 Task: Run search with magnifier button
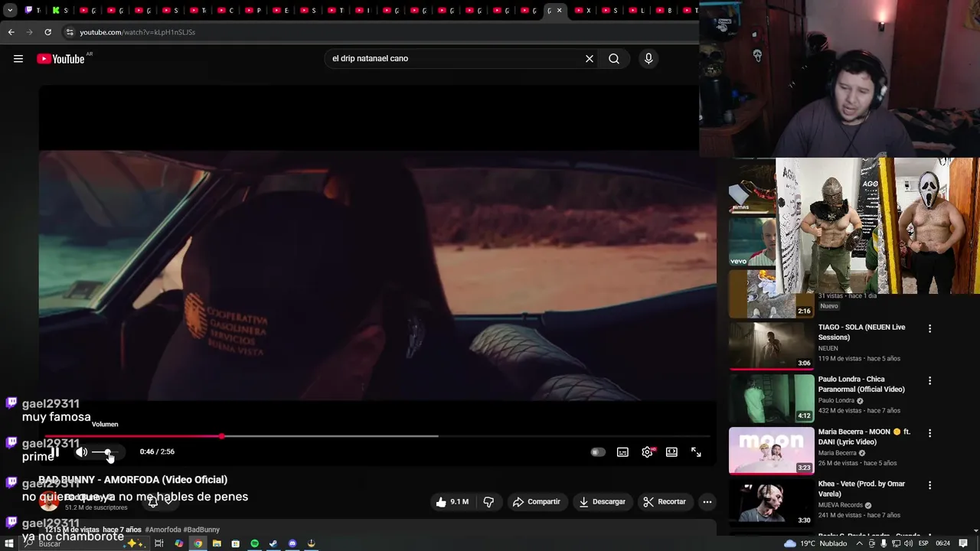[x=614, y=59]
